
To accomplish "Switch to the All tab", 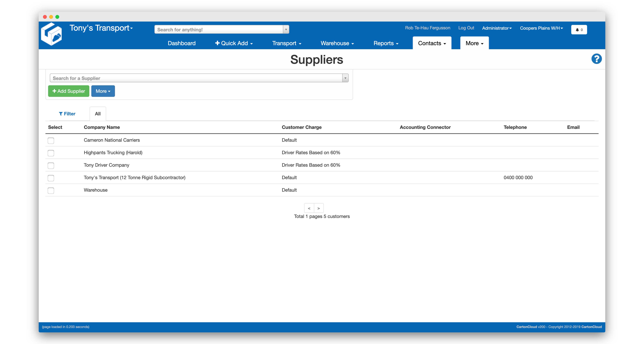I will pyautogui.click(x=97, y=114).
